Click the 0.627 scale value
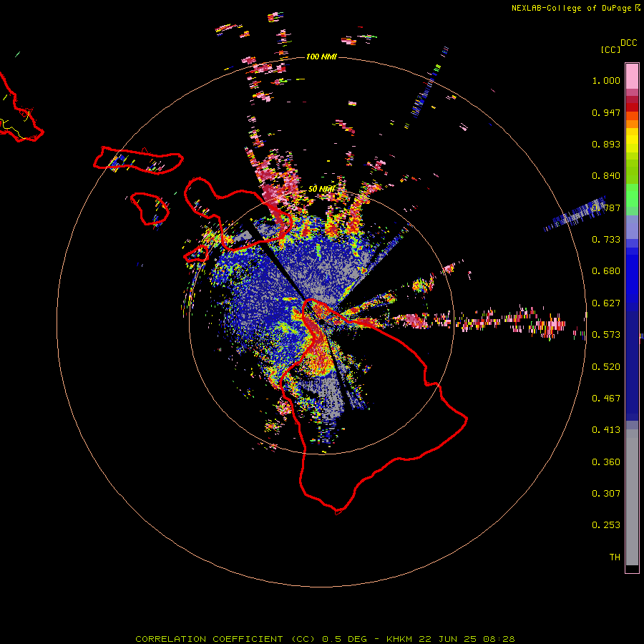The image size is (644, 644). click(606, 303)
